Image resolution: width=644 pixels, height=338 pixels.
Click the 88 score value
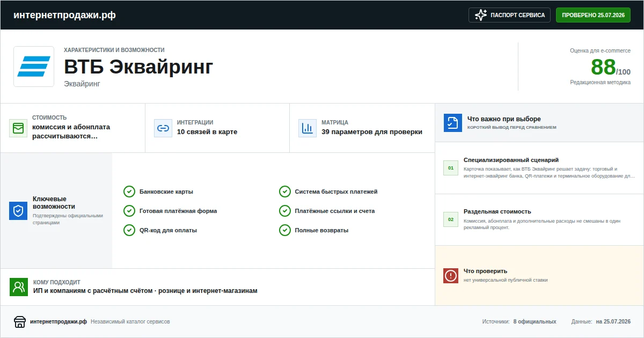tap(603, 67)
